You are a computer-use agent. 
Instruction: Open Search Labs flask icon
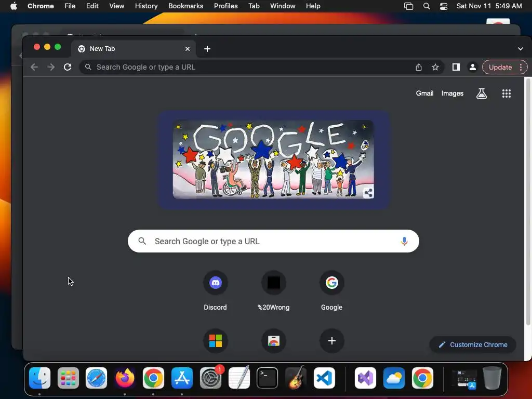(482, 94)
